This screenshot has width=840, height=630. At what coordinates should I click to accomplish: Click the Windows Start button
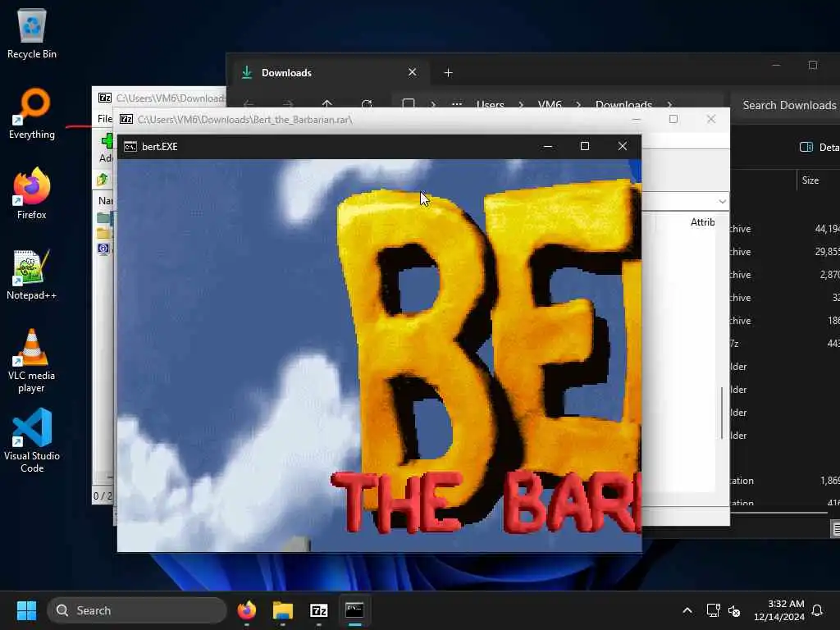(26, 610)
